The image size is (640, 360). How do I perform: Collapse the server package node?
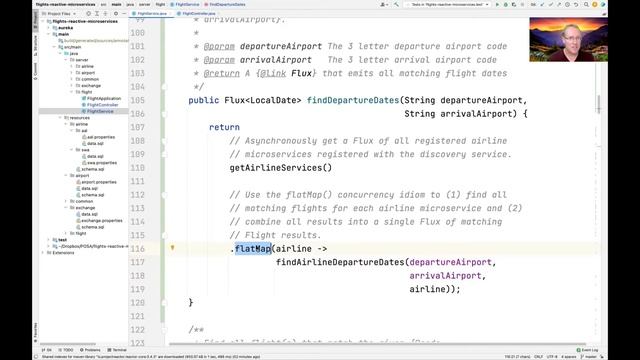[x=66, y=60]
